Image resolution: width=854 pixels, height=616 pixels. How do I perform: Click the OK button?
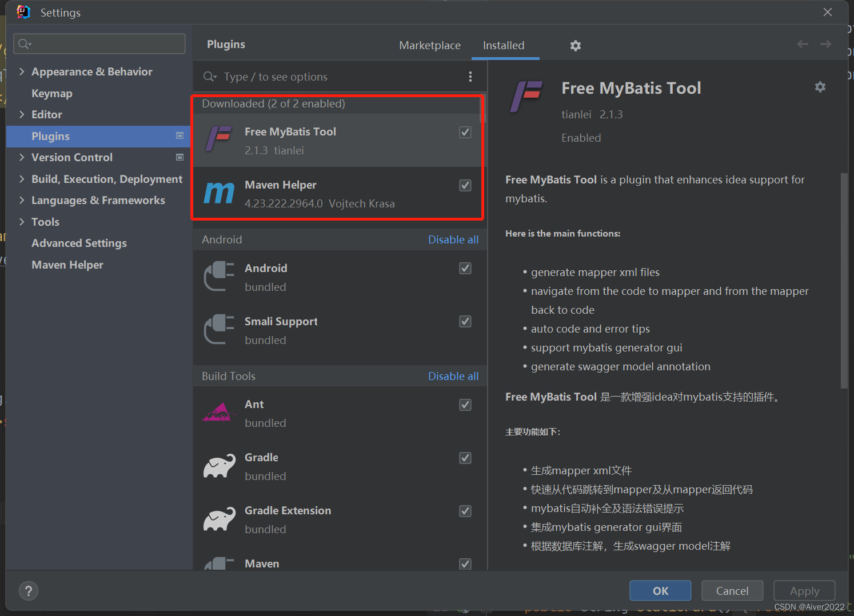click(x=660, y=591)
